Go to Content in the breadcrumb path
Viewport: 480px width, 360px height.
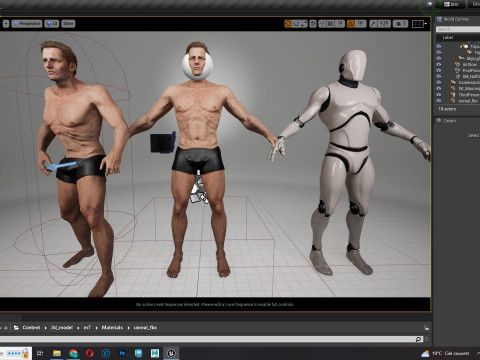tap(31, 328)
